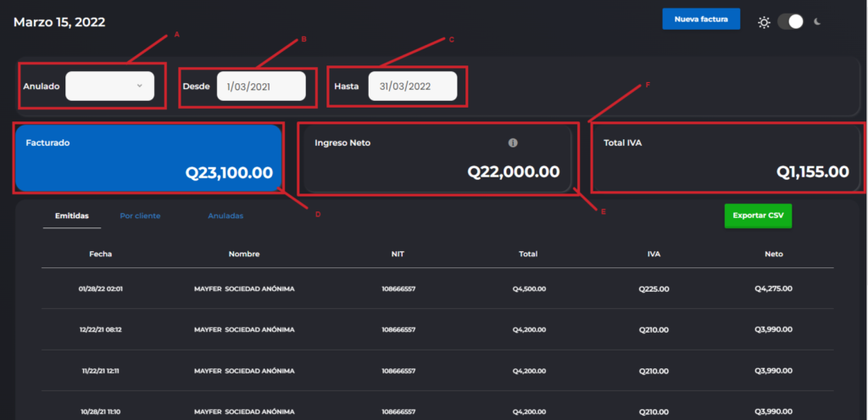
Task: Click the info icon beside Ingreso Neto
Action: point(513,143)
